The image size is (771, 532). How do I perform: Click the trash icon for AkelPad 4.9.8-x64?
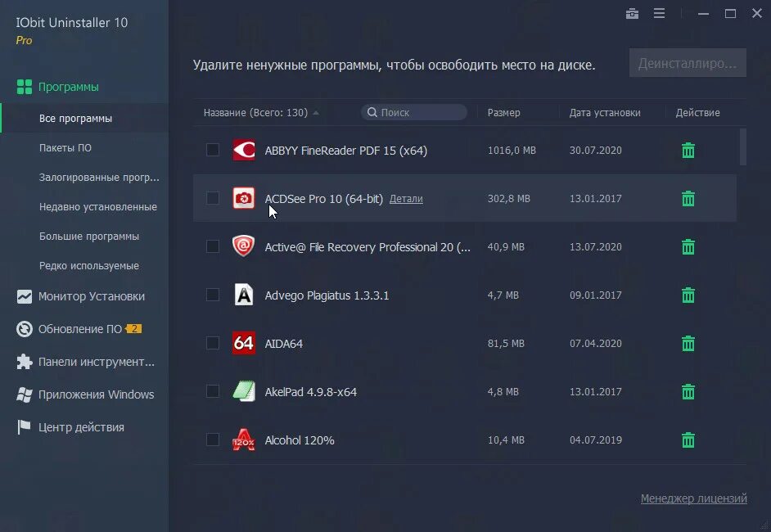pyautogui.click(x=688, y=391)
